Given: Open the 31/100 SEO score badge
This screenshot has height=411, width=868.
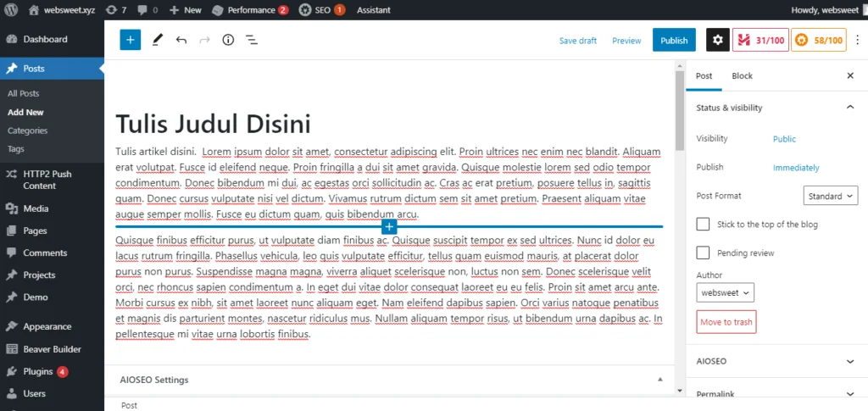Looking at the screenshot, I should pos(760,40).
